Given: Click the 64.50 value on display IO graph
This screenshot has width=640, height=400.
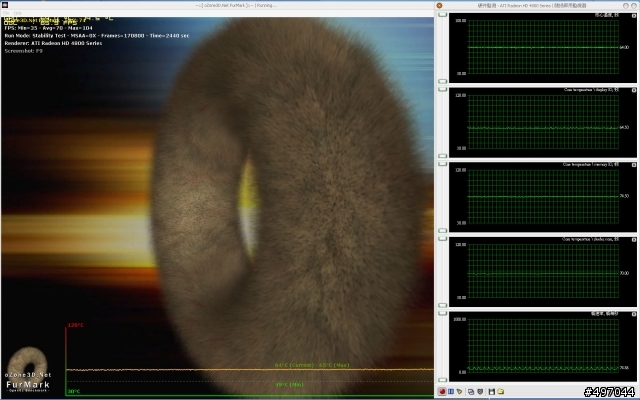Looking at the screenshot, I should point(624,127).
